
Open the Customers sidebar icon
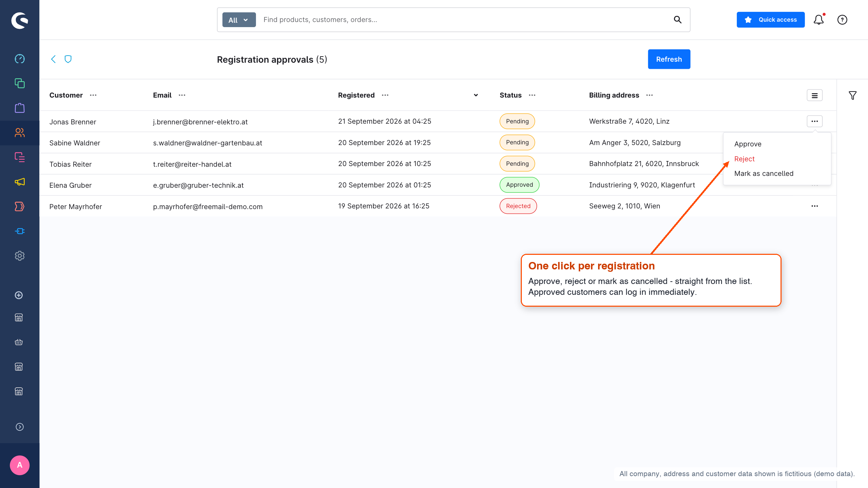[x=20, y=133]
